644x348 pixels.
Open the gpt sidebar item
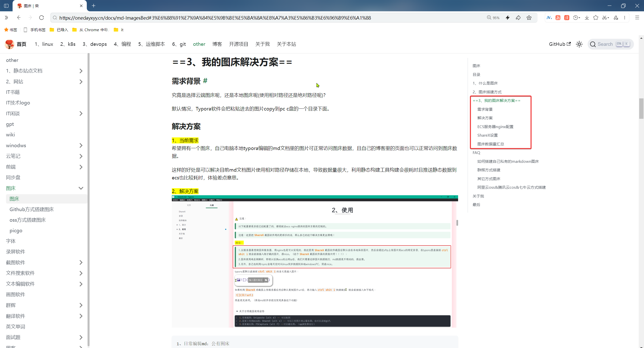pos(10,124)
